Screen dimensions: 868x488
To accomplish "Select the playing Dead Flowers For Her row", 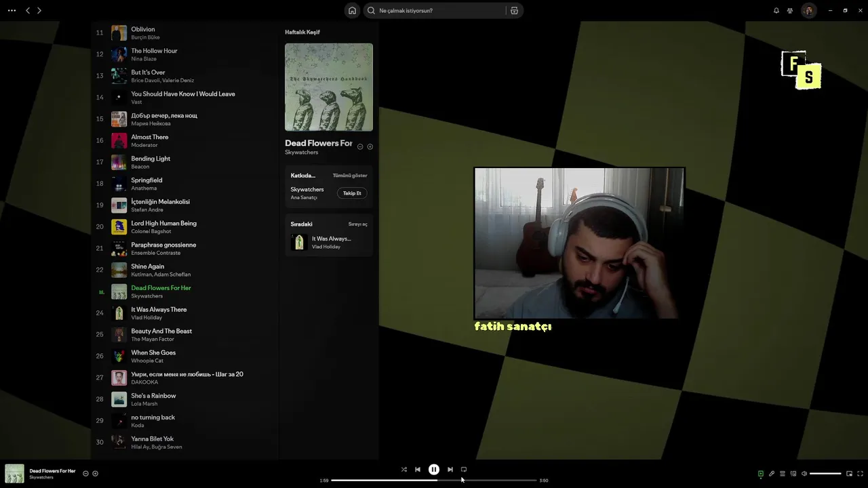I will tap(183, 291).
